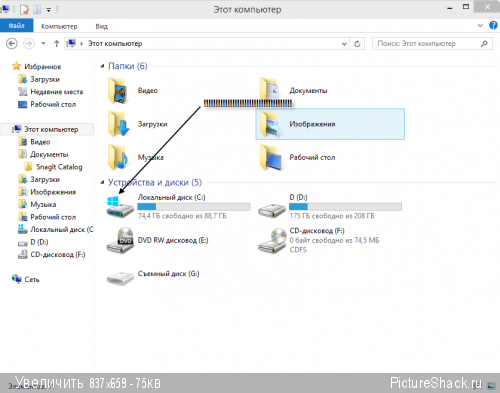Viewport: 500px width, 393px height.
Task: Open Локальный диск (C in sidebar
Action: (62, 229)
